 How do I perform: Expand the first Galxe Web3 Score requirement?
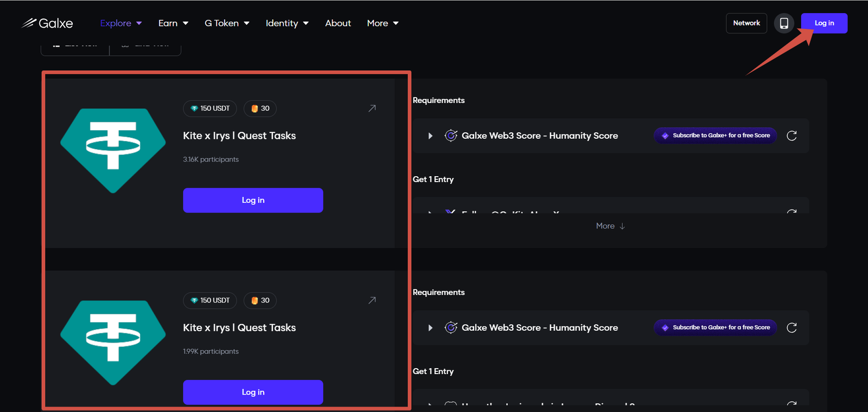pos(430,136)
